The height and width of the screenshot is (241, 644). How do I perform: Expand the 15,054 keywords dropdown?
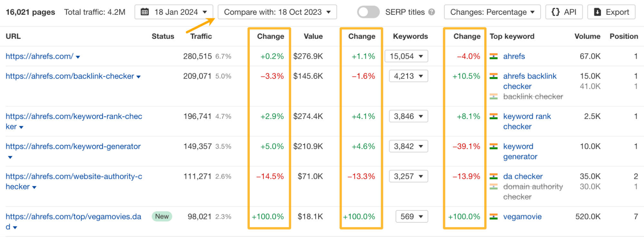[x=406, y=56]
